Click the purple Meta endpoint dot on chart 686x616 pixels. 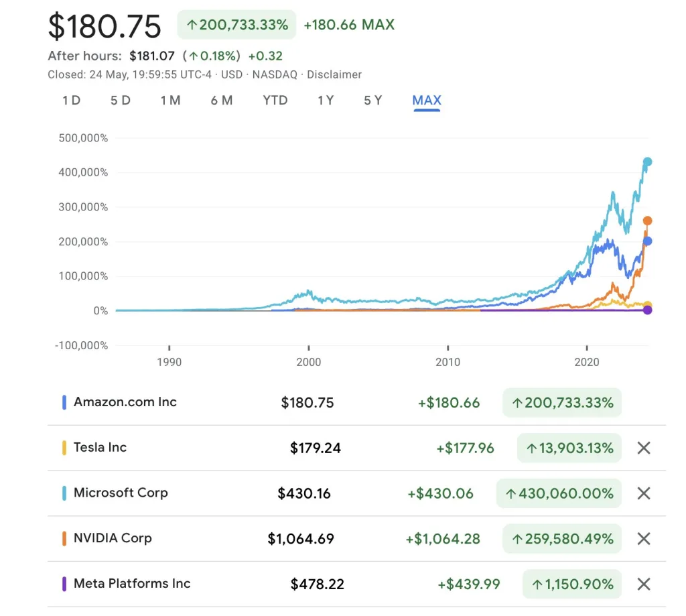tap(647, 310)
